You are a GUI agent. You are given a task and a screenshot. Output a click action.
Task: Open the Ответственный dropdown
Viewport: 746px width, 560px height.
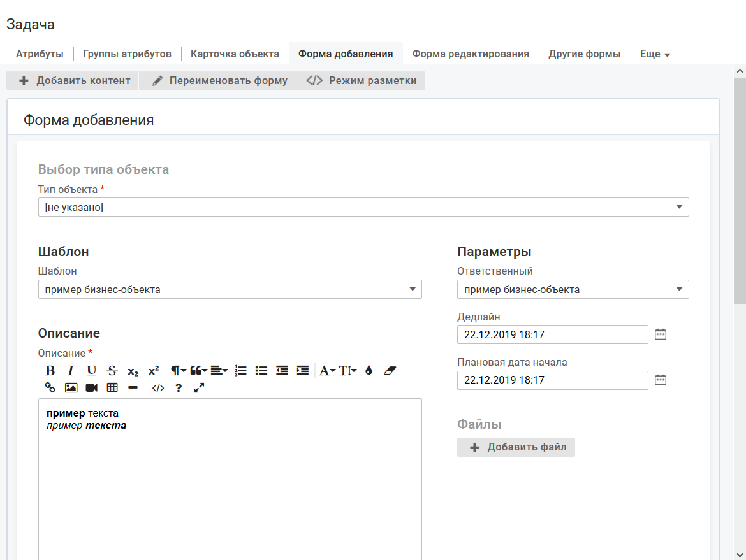click(573, 290)
